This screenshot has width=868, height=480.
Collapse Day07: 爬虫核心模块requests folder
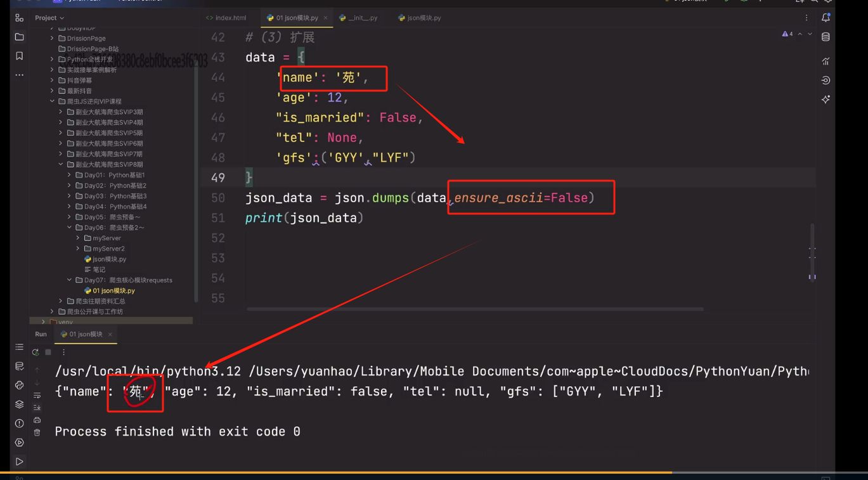point(69,280)
